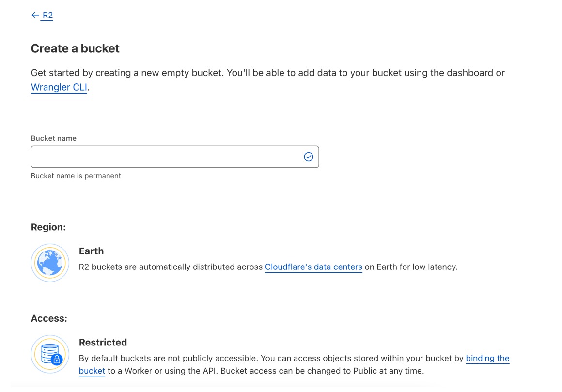Viewport: 562px width, 392px height.
Task: Go back via the R2 link
Action: click(47, 15)
